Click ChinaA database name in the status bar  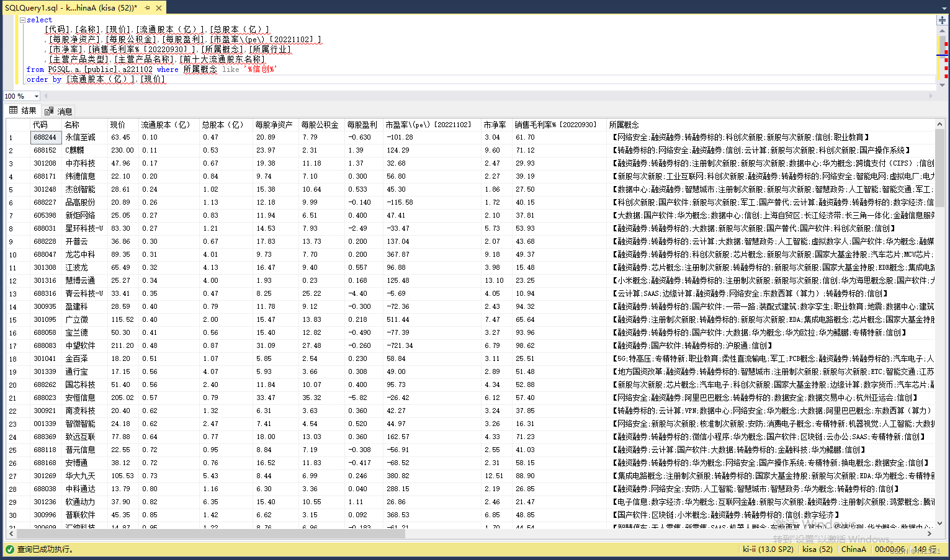click(x=853, y=549)
